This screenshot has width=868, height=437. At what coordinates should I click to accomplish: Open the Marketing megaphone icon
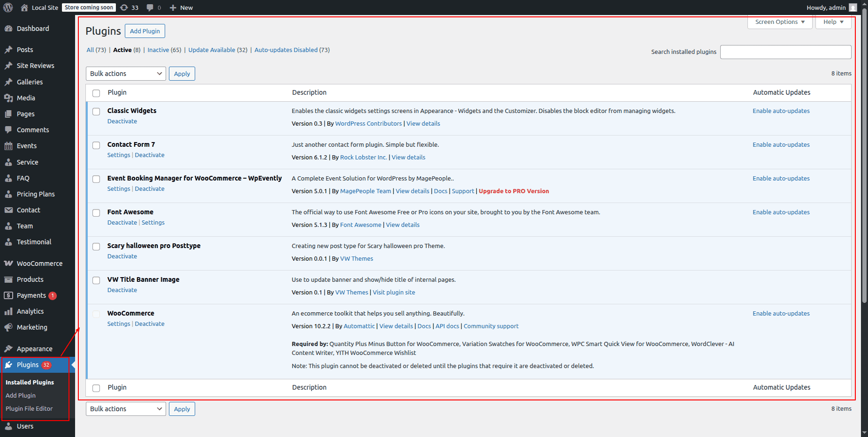tap(8, 327)
